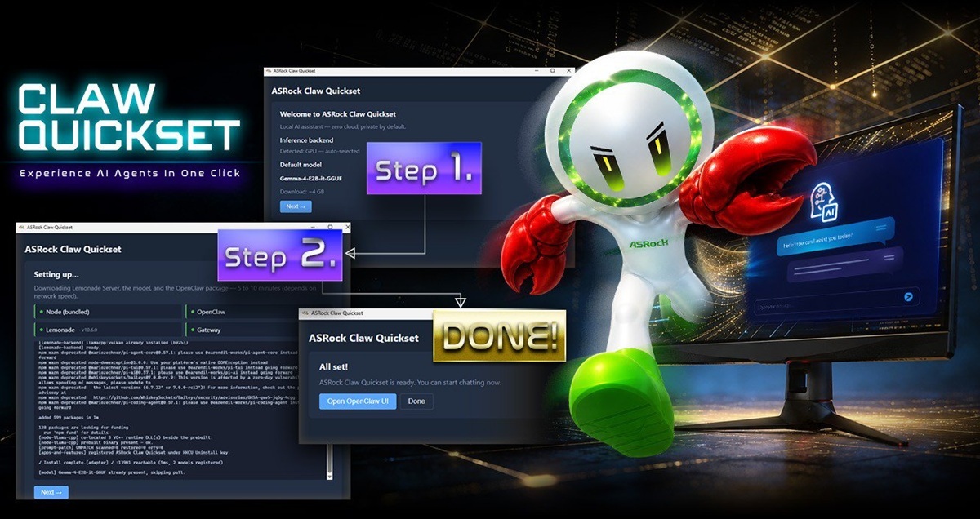This screenshot has width=980, height=519.
Task: Close the Welcome window
Action: 568,71
